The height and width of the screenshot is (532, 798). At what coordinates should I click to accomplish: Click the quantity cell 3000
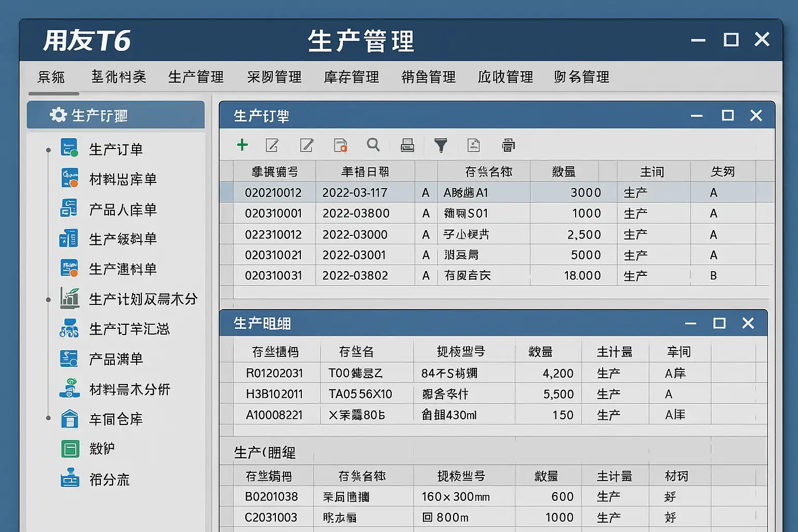[x=586, y=193]
